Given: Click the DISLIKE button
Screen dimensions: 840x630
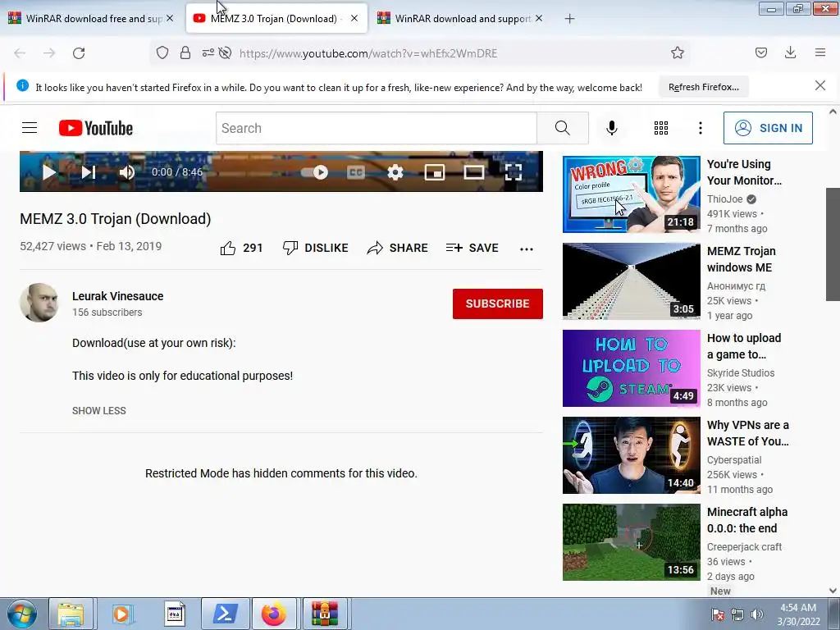Looking at the screenshot, I should [x=316, y=248].
